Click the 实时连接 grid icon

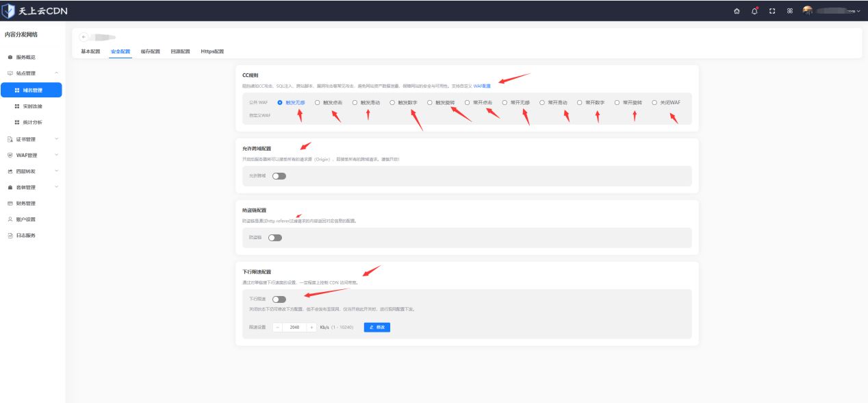(17, 106)
